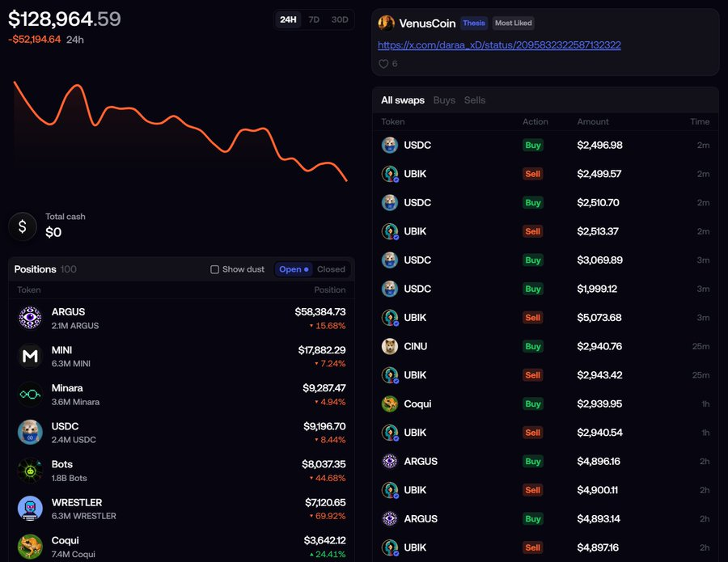Click the USDC icon for the $2,496.98 swap
The image size is (728, 562).
(390, 146)
